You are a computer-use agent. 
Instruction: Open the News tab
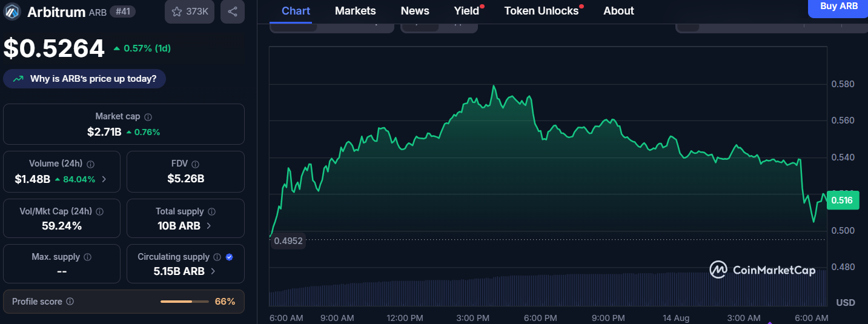415,11
